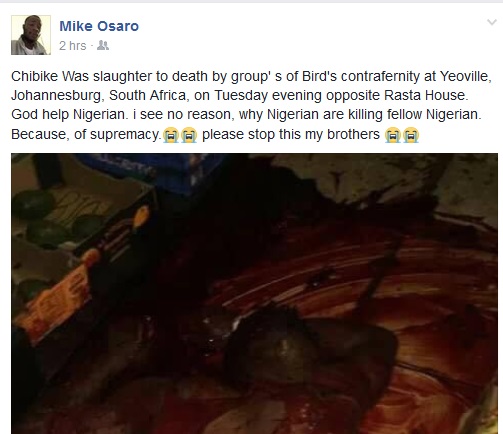The height and width of the screenshot is (434, 503).
Task: Open the attached photo in the post
Action: pyautogui.click(x=254, y=294)
